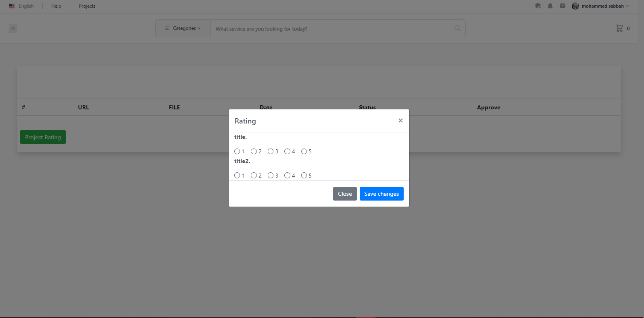This screenshot has height=318, width=644.
Task: Click the search magnifier icon
Action: click(x=457, y=28)
